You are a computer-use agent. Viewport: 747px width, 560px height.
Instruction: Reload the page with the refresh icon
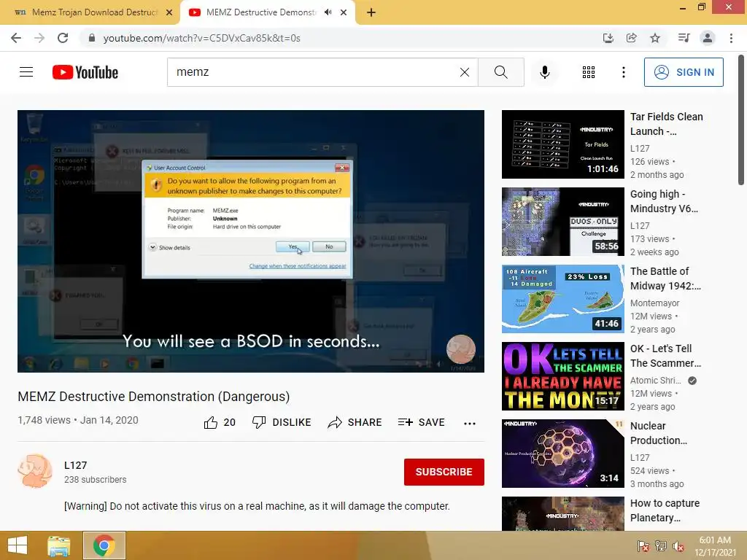click(63, 38)
